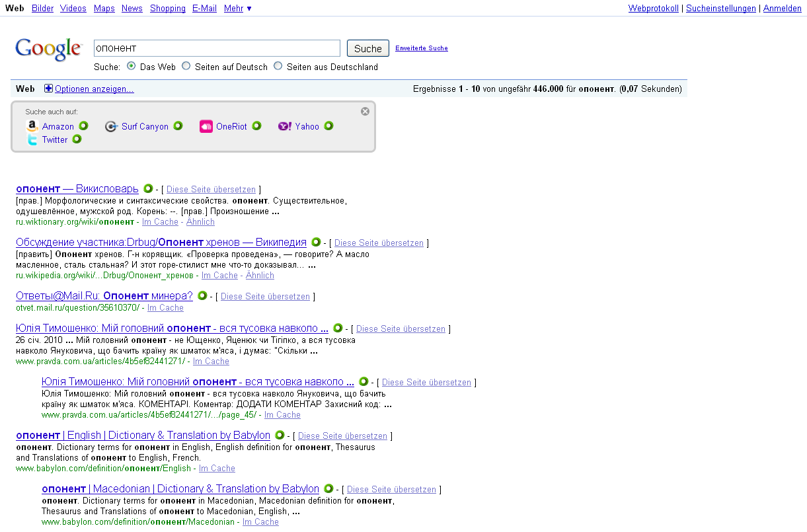
Task: Click green icon beside Babylon English result
Action: point(280,435)
